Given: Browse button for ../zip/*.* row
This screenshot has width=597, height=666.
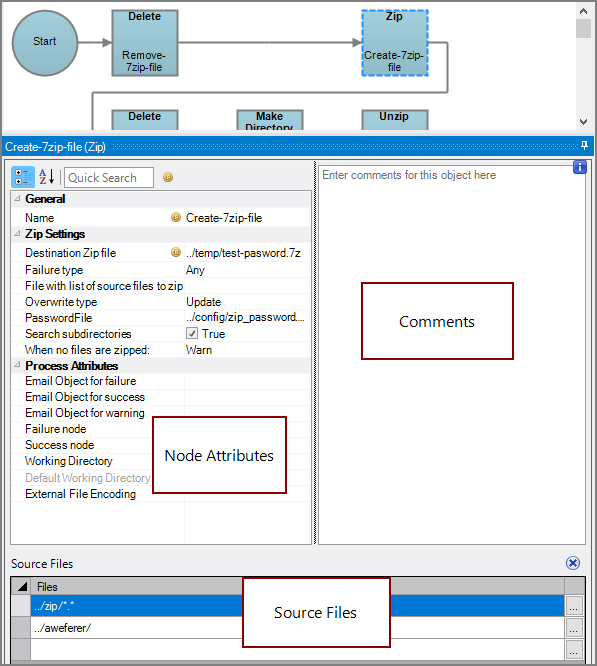Looking at the screenshot, I should 573,606.
